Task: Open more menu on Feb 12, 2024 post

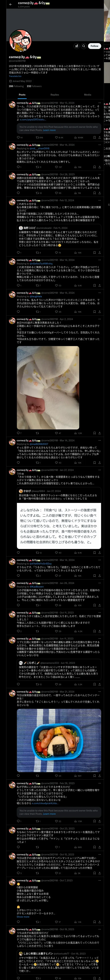Action: tap(100, 200)
